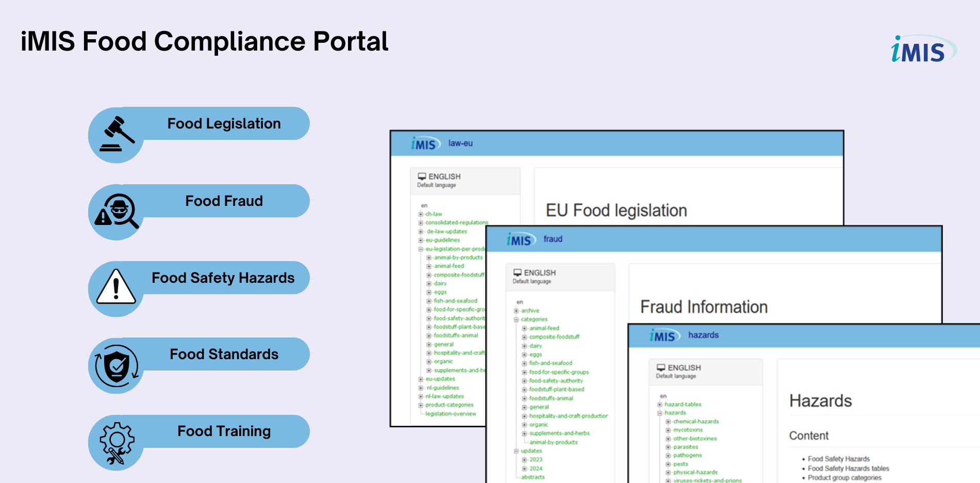This screenshot has width=980, height=483.
Task: Select food-safety-authority in fraud tree
Action: (x=556, y=381)
